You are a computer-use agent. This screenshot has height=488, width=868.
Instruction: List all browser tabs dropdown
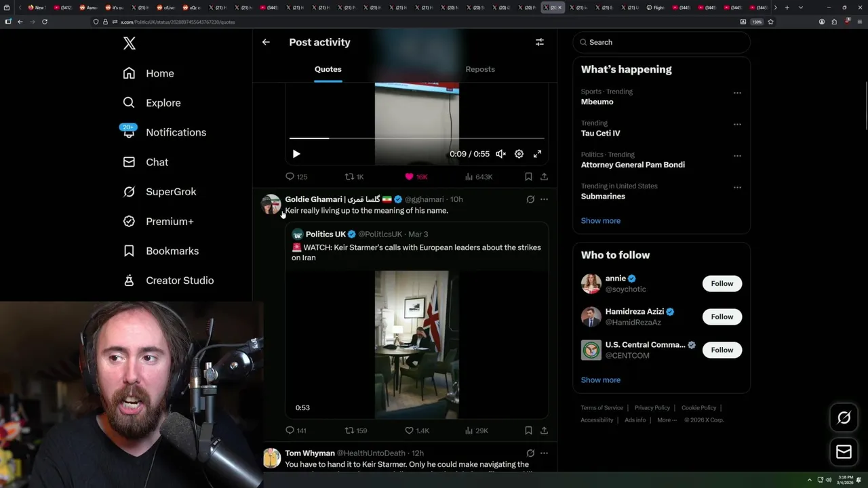[801, 7]
